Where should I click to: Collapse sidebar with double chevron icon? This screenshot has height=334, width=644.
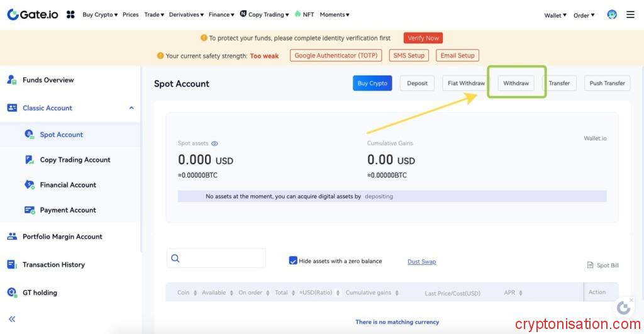(x=12, y=319)
